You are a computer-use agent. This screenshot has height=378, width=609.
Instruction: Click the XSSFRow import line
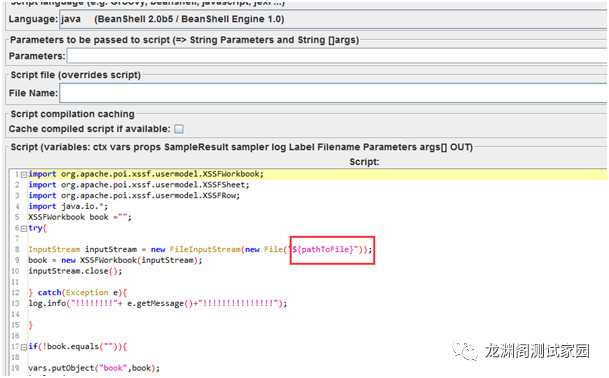click(x=134, y=195)
